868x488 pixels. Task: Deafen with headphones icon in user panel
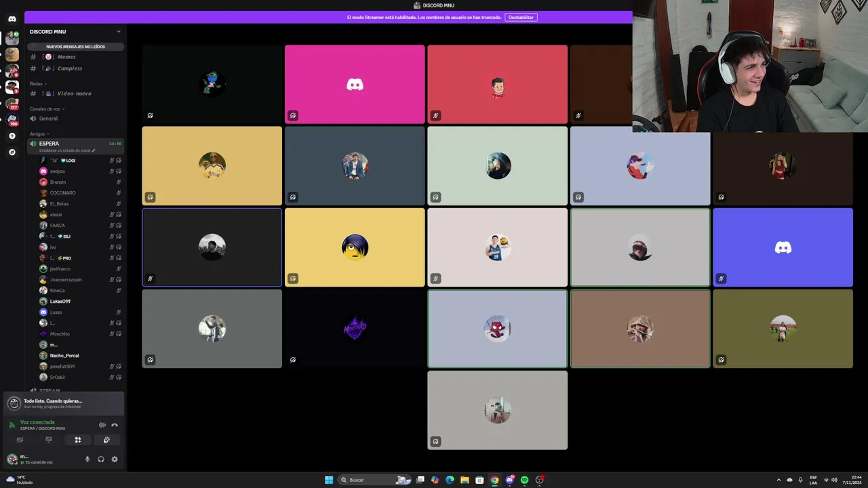(101, 460)
